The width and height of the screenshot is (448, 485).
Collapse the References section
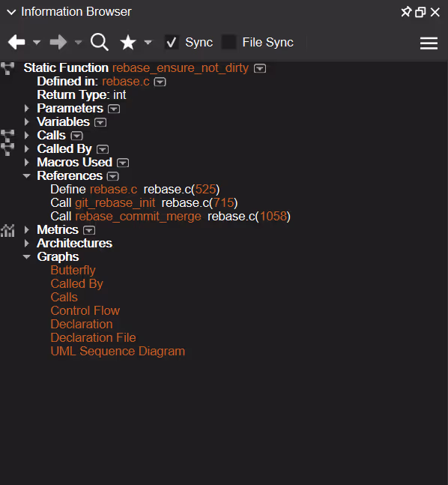click(x=27, y=176)
